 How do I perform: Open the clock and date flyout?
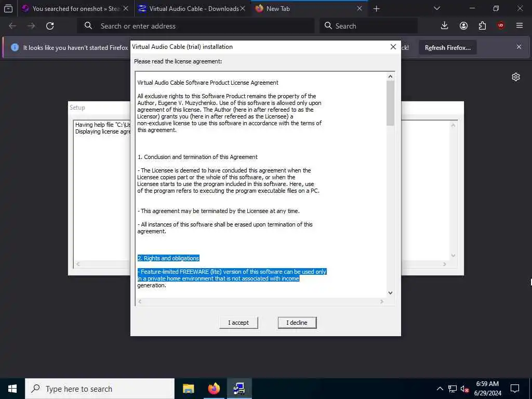pyautogui.click(x=487, y=389)
